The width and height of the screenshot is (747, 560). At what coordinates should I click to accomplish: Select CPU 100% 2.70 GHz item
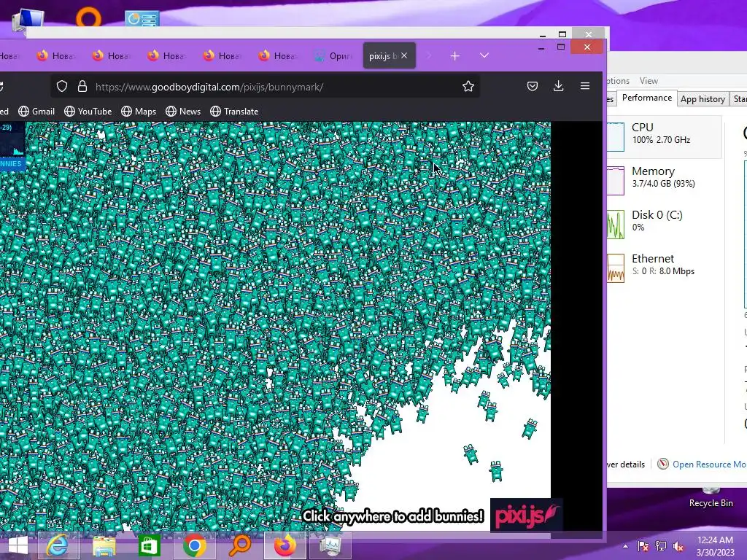(665, 136)
